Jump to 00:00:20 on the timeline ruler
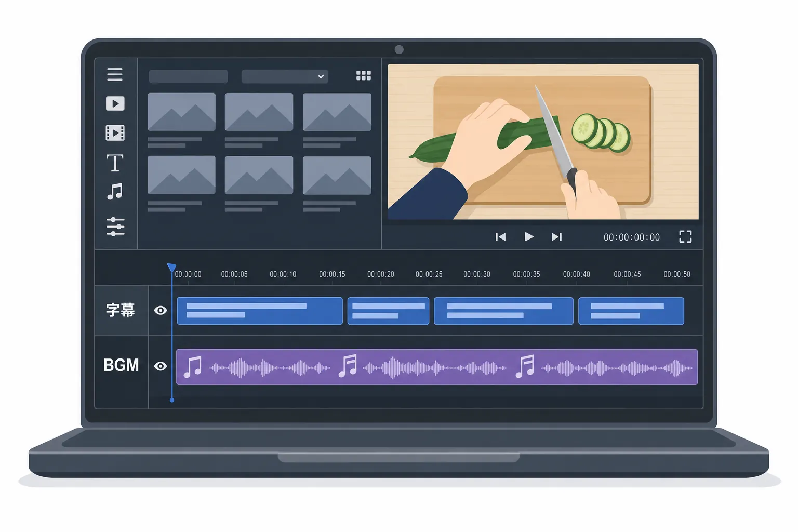The width and height of the screenshot is (798, 532). point(381,274)
